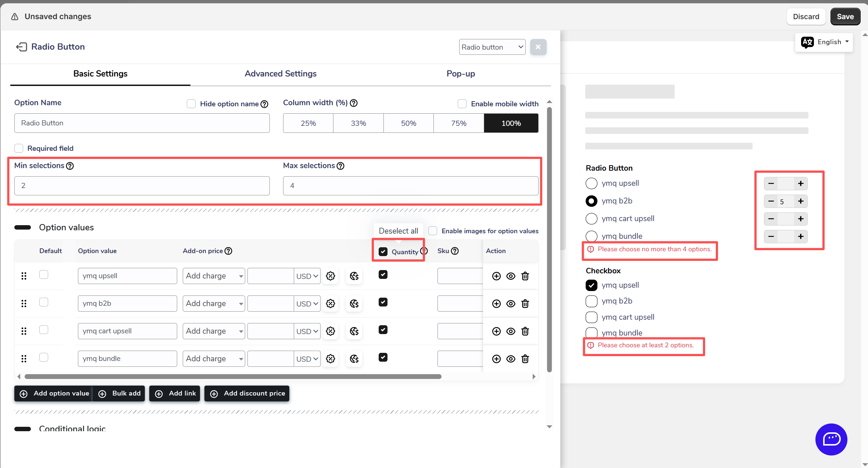Click the currency globe icon for ymq bundle row
The width and height of the screenshot is (868, 468).
354,359
